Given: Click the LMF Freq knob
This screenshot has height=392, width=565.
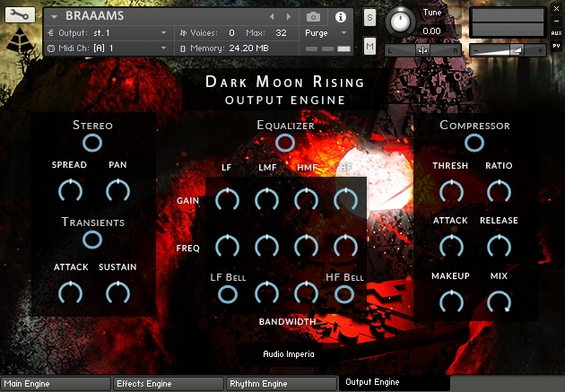Looking at the screenshot, I should 266,246.
